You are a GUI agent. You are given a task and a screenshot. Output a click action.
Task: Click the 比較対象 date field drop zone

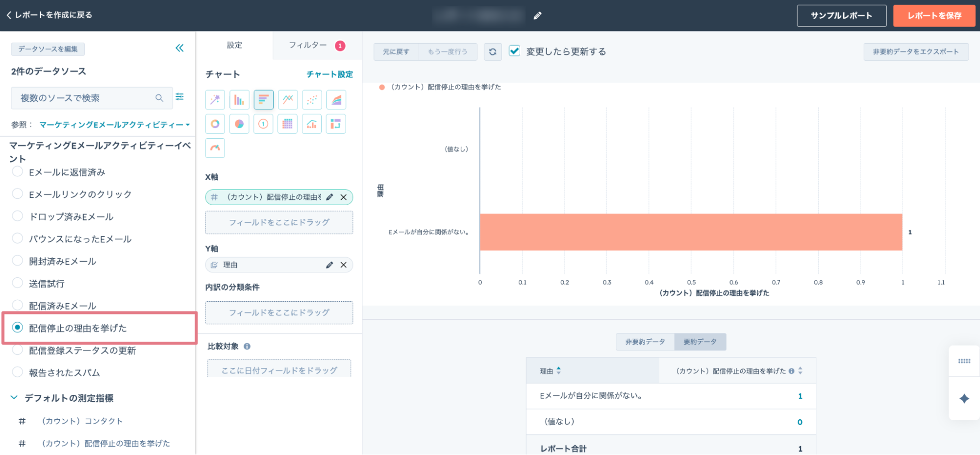279,369
